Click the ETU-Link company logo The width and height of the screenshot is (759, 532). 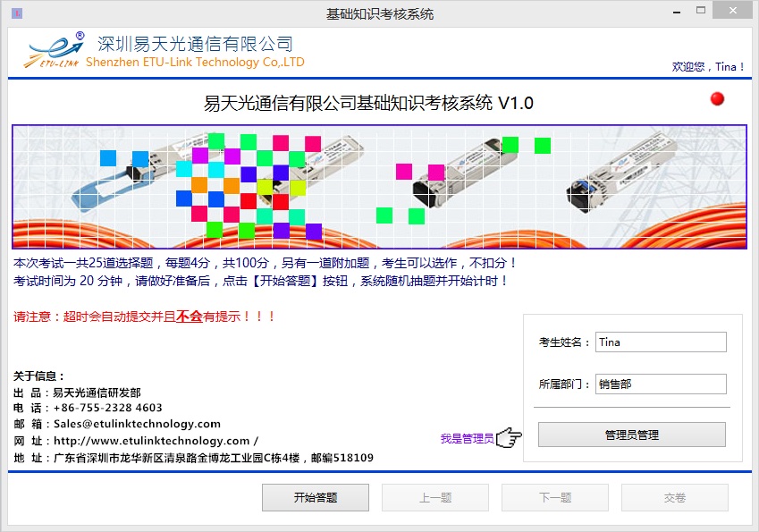[x=54, y=50]
